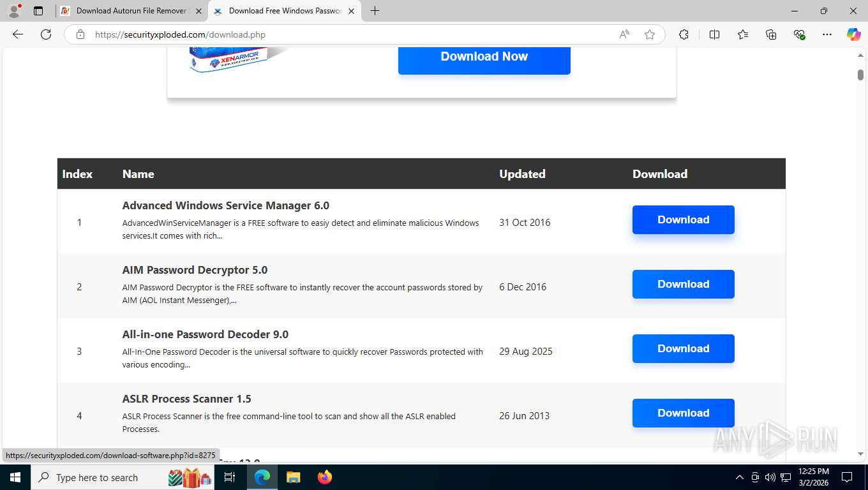
Task: Open the All-in-one Password Decoder 9.0 title
Action: coord(206,334)
